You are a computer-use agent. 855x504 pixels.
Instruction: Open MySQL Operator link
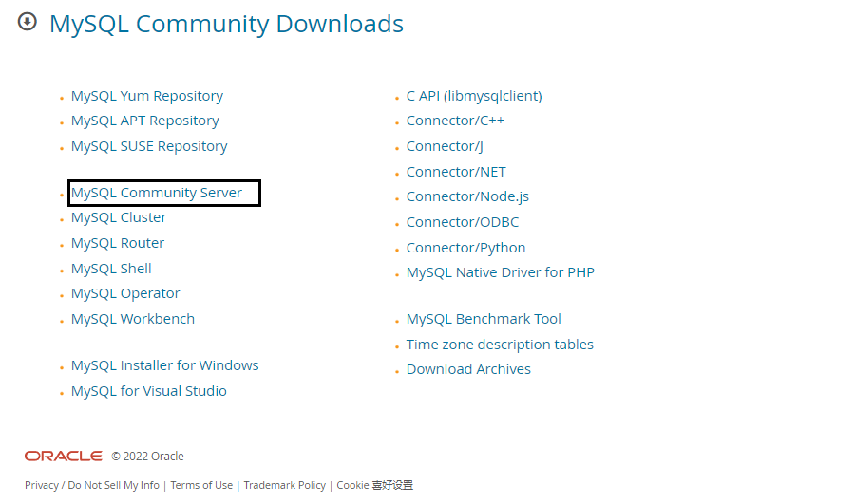[x=125, y=293]
